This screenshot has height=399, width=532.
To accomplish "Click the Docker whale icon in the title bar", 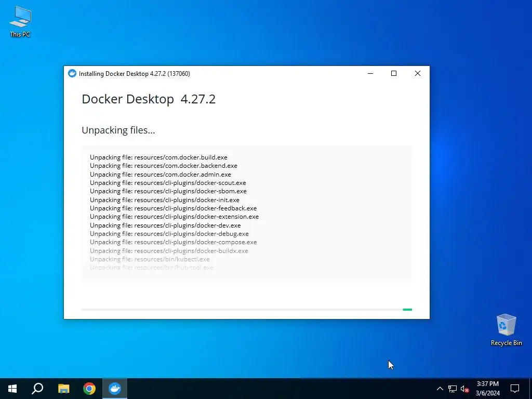I will 72,73.
